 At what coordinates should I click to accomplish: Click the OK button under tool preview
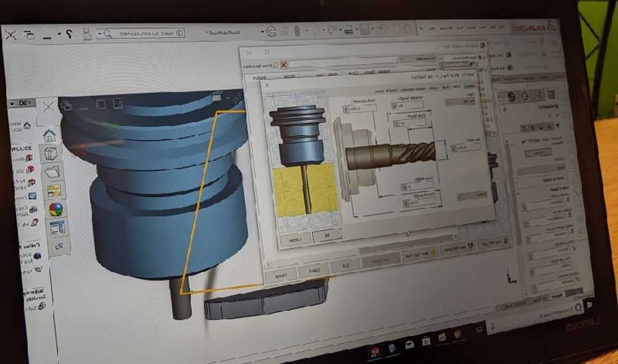(x=323, y=235)
